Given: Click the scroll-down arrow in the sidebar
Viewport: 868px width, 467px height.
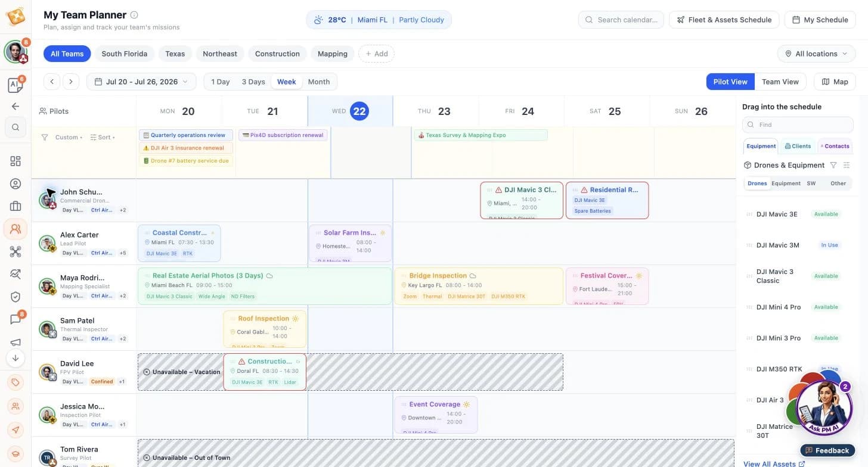Looking at the screenshot, I should pos(15,358).
